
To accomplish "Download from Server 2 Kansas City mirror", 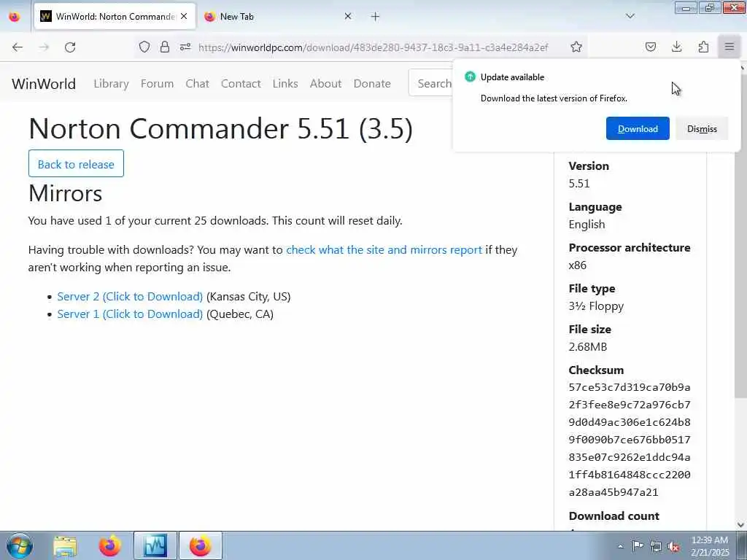I will tap(130, 297).
